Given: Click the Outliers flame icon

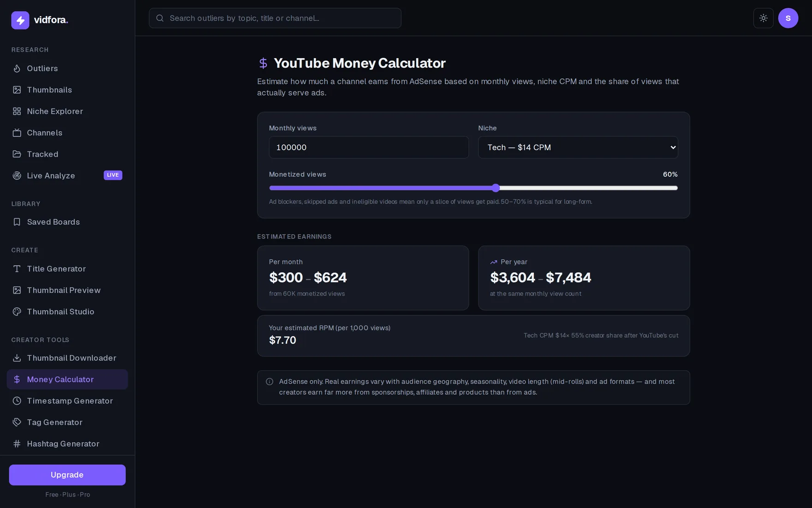Looking at the screenshot, I should click(17, 68).
